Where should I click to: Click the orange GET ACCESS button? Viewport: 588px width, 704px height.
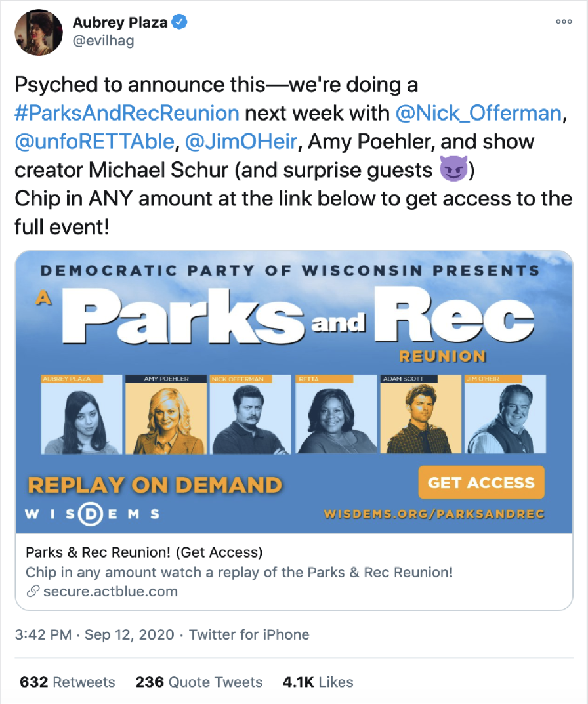click(x=481, y=482)
